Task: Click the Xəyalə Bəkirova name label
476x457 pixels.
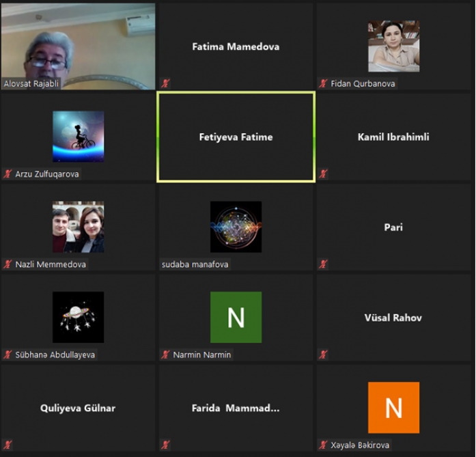Action: tap(360, 445)
